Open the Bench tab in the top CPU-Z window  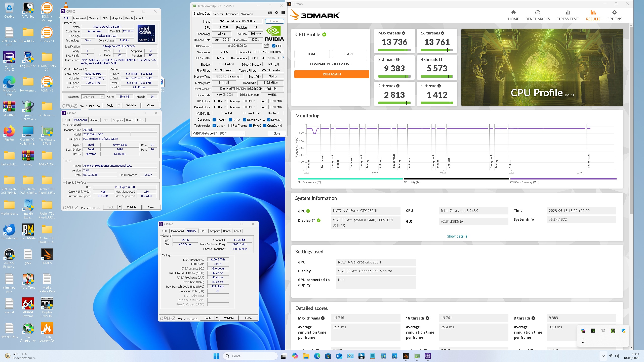click(x=129, y=18)
